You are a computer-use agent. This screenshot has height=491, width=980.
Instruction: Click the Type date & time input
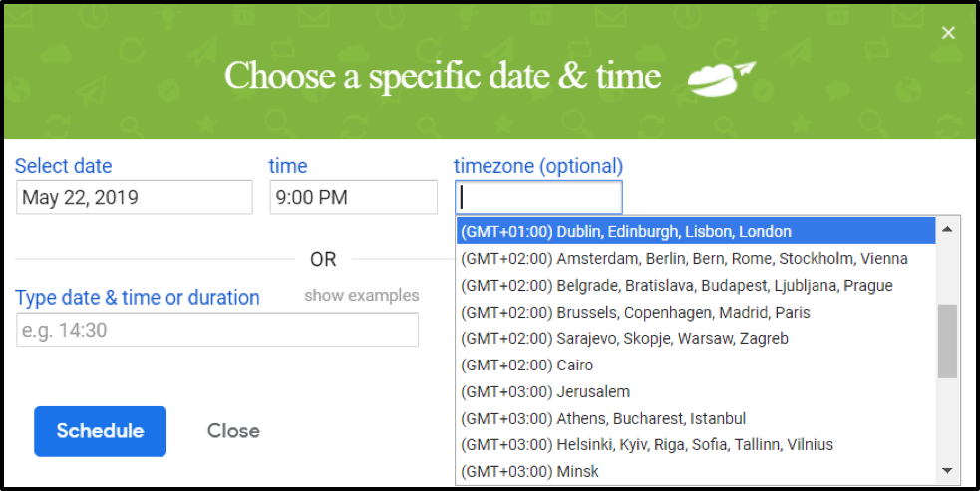[x=217, y=330]
